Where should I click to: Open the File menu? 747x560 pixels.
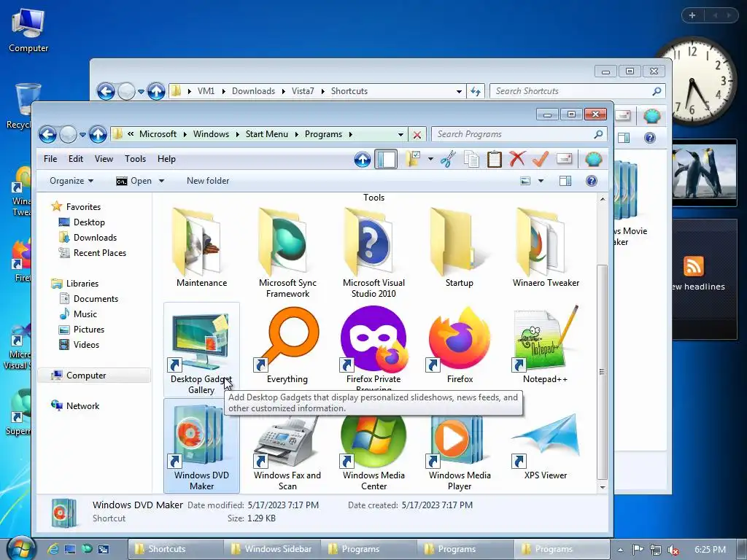(50, 159)
